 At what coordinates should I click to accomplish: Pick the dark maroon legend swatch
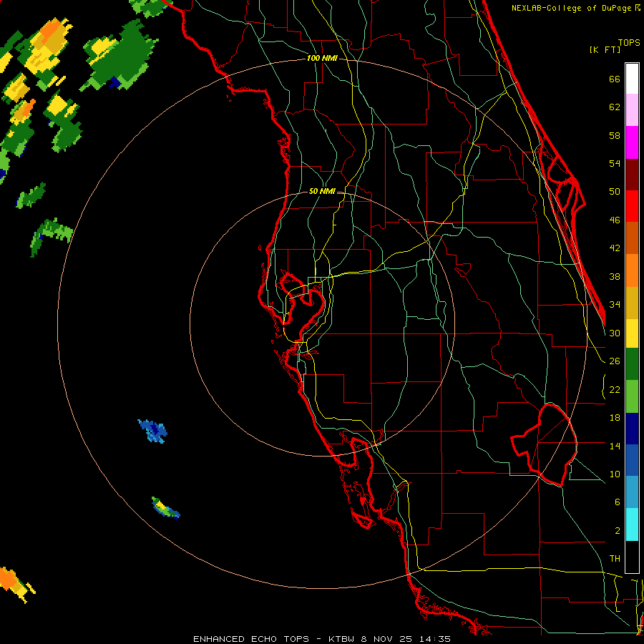(x=632, y=175)
